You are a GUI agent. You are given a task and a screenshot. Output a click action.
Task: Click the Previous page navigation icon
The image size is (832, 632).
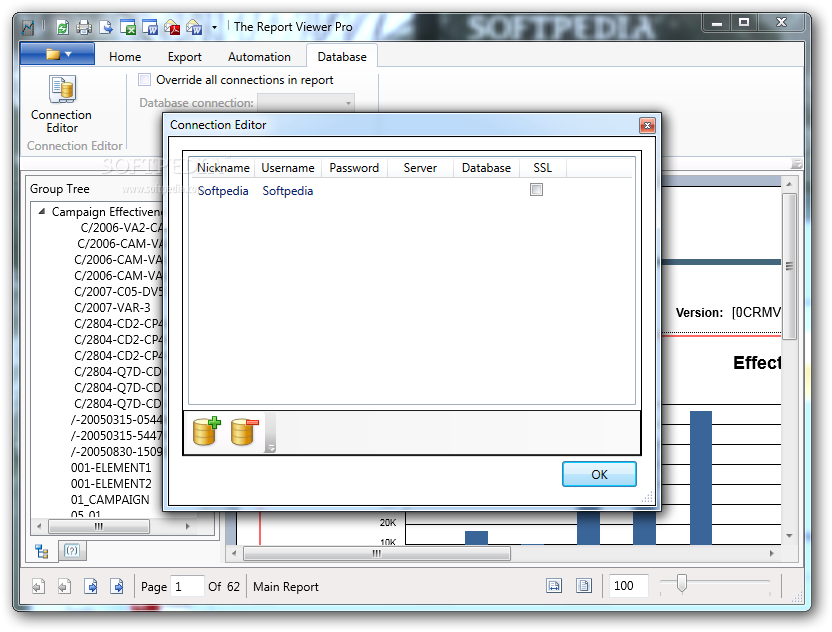(64, 586)
